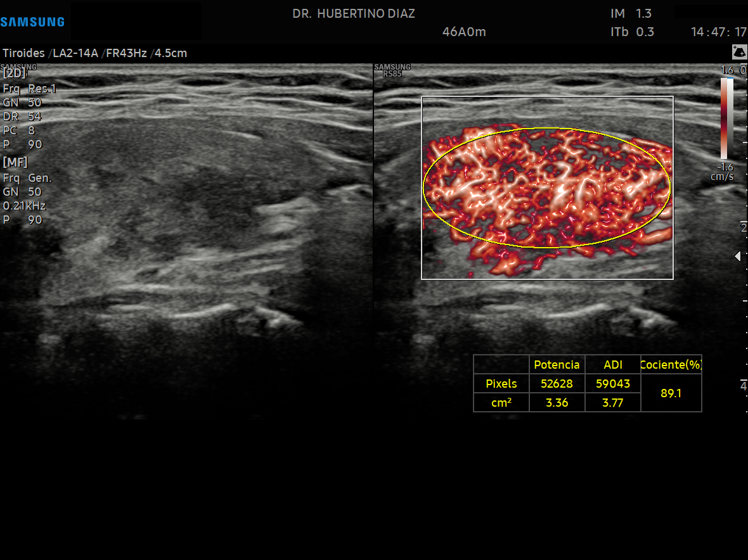748x560 pixels.
Task: Click the red-white Doppler velocity color bar
Action: point(724,118)
